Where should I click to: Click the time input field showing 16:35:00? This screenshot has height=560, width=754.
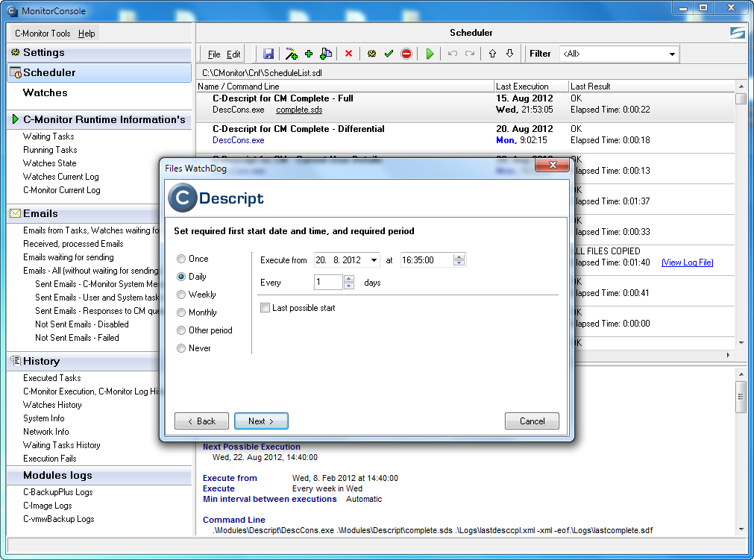coord(426,260)
